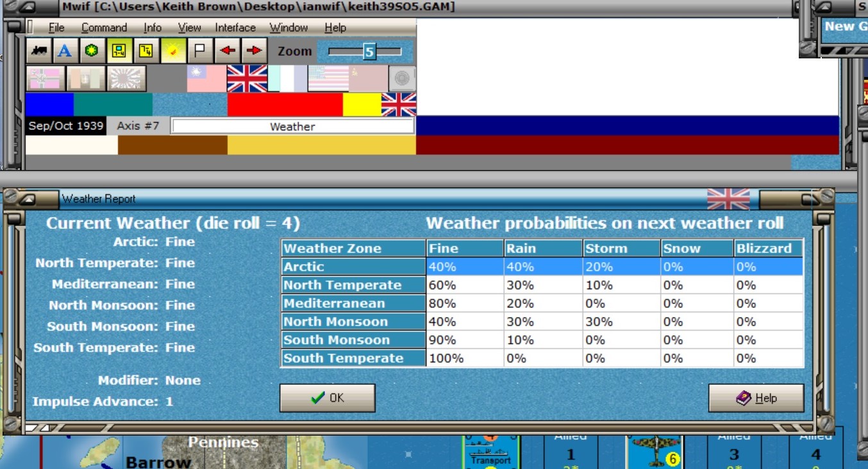
Task: Click the aircraft unit counter marked 6
Action: coord(655,452)
